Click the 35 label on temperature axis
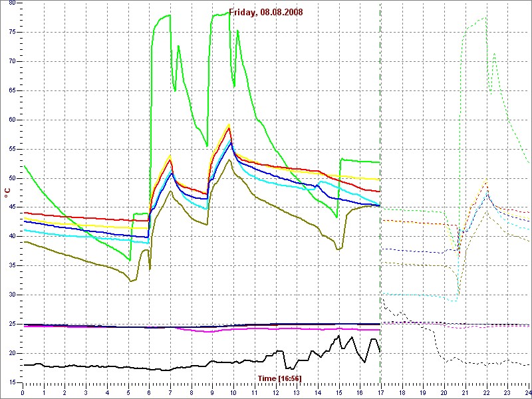 point(12,265)
